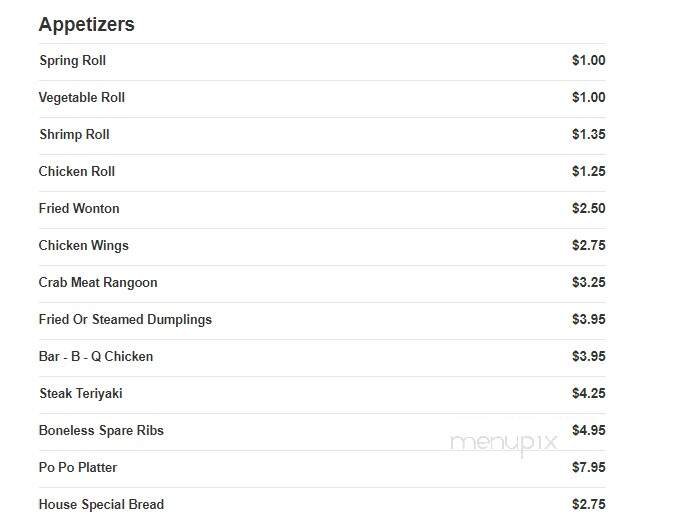This screenshot has width=683, height=525.
Task: Pick Chicken Wings from appetizers
Action: point(84,246)
